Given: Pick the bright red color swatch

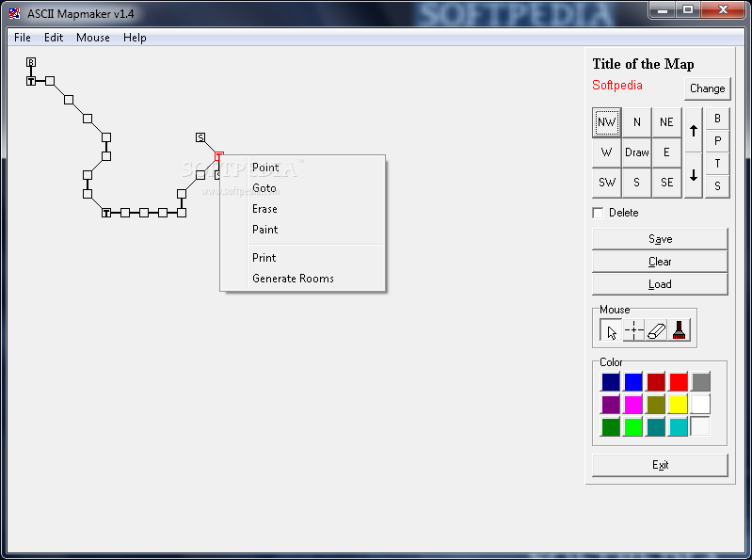Looking at the screenshot, I should point(679,382).
